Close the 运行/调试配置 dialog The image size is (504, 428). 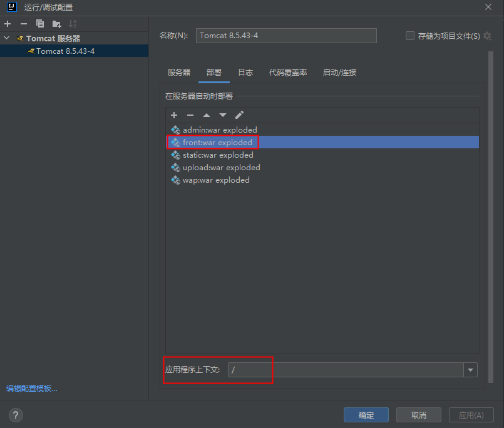pos(488,7)
